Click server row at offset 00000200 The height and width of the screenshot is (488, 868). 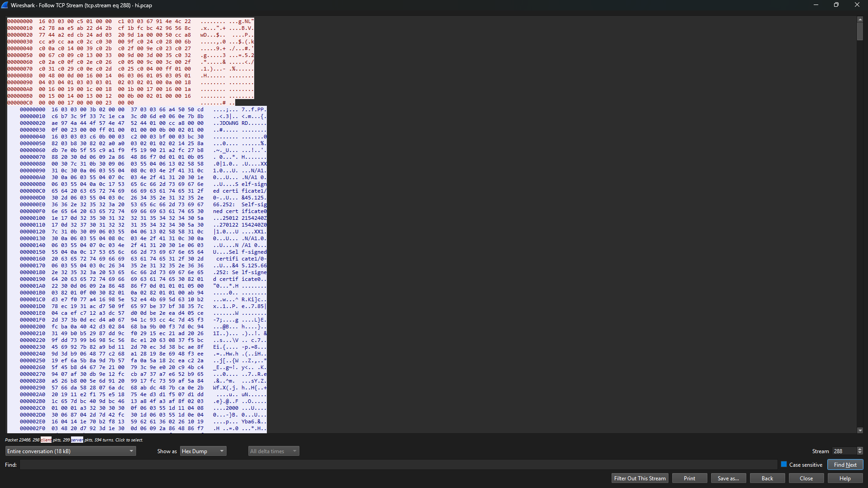[x=143, y=327]
